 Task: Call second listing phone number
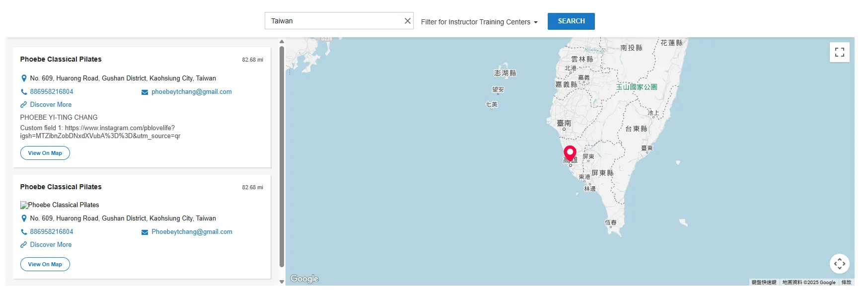point(51,232)
